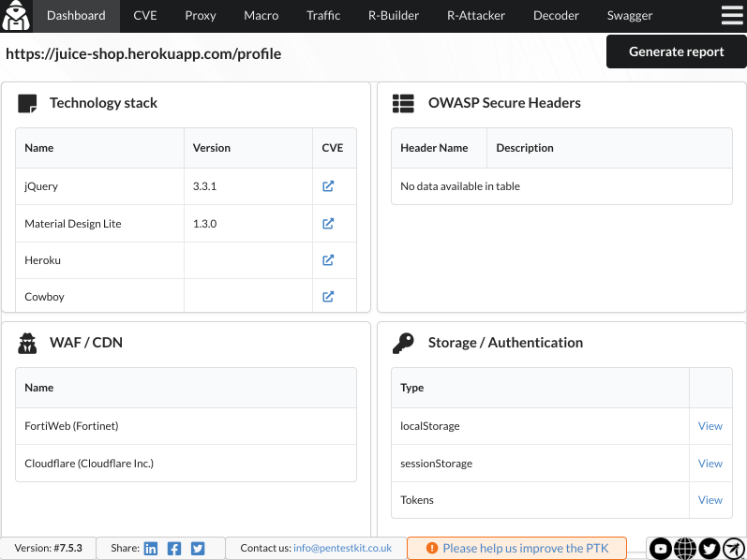Click the WAF / CDN spy icon
The height and width of the screenshot is (560, 747).
[x=27, y=343]
